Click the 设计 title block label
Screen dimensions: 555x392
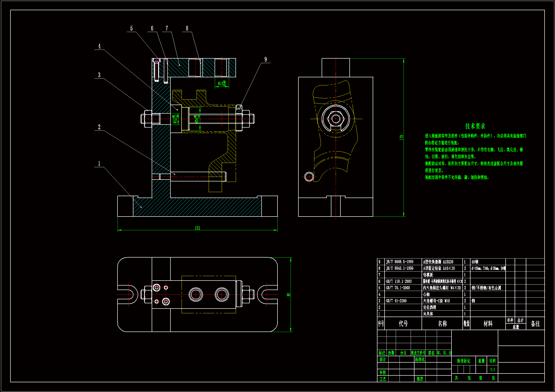[383, 360]
